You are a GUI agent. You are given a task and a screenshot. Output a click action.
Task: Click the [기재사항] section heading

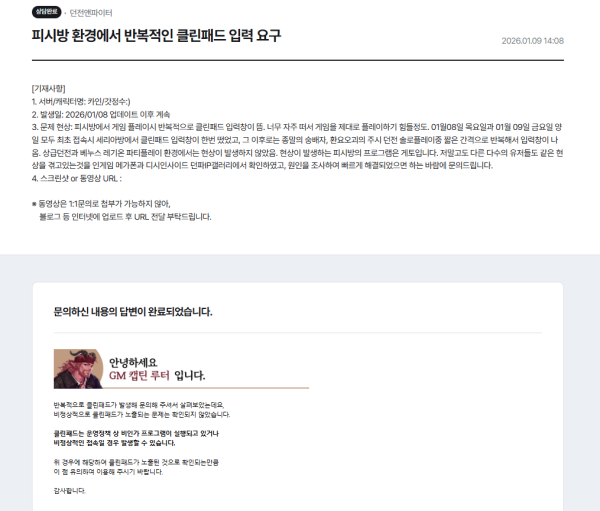click(48, 89)
